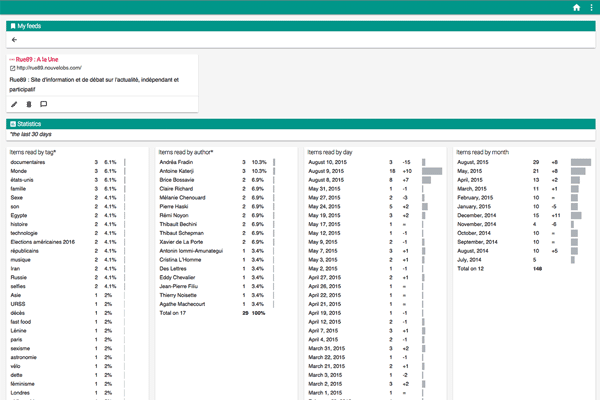This screenshot has width=600, height=400.
Task: Go to the home page icon
Action: point(576,7)
